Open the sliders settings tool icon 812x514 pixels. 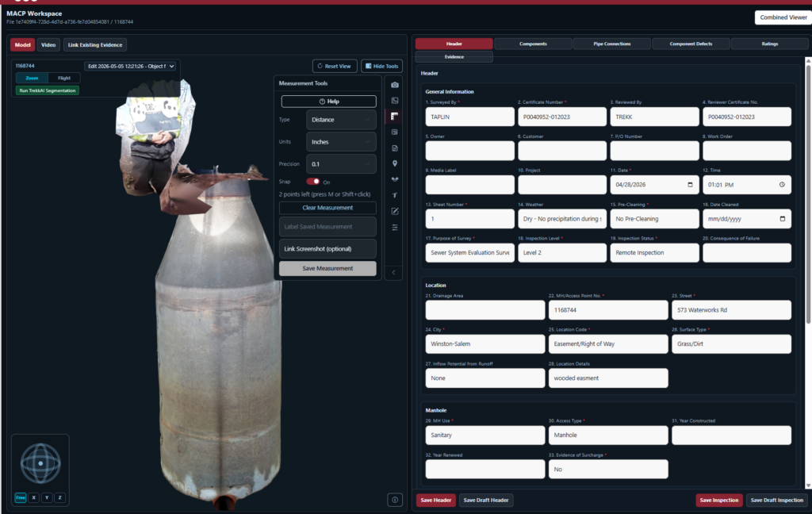click(395, 227)
